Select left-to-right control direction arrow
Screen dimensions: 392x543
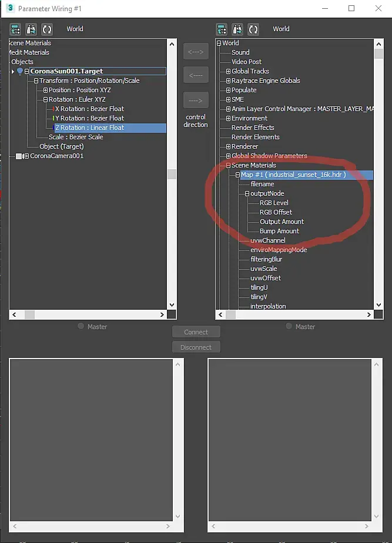click(196, 100)
